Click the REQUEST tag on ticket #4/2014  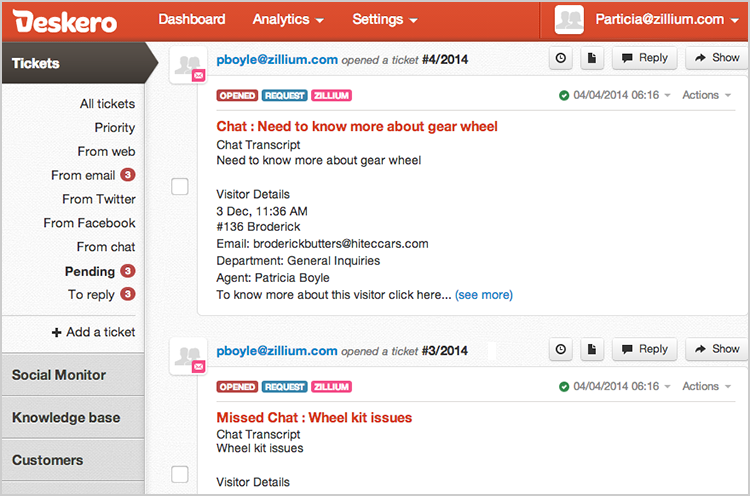coord(285,96)
